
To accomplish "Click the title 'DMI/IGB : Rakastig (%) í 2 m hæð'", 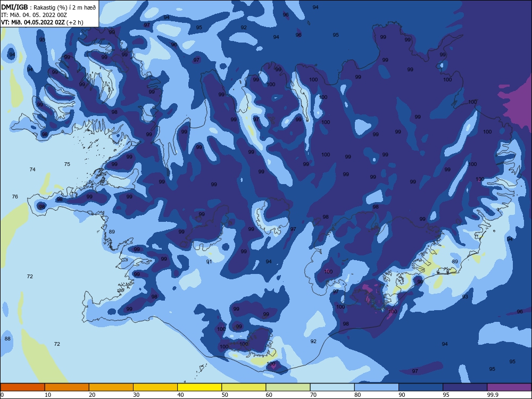I will (x=48, y=7).
